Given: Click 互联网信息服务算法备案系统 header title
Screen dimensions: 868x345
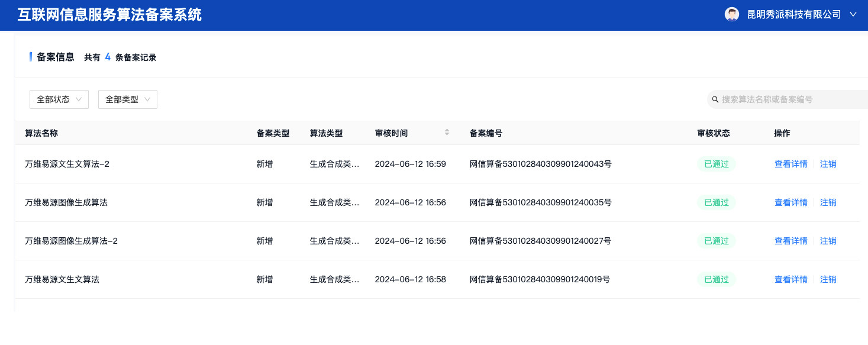Looking at the screenshot, I should pyautogui.click(x=110, y=15).
